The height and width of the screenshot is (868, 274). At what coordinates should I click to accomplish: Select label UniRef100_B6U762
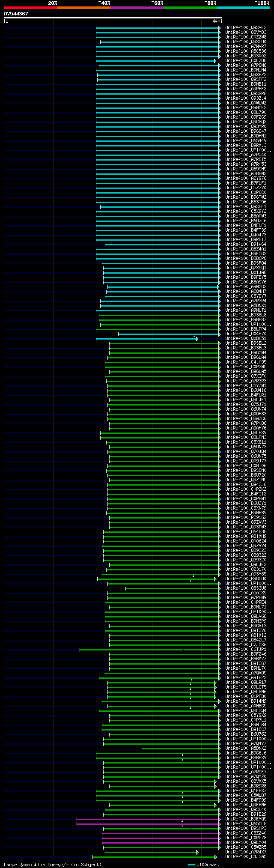pyautogui.click(x=246, y=734)
